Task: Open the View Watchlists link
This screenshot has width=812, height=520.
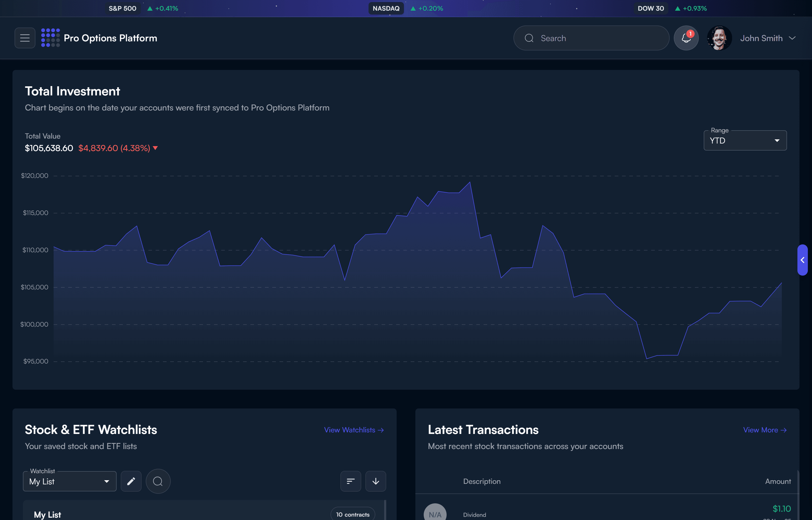Action: pyautogui.click(x=354, y=430)
